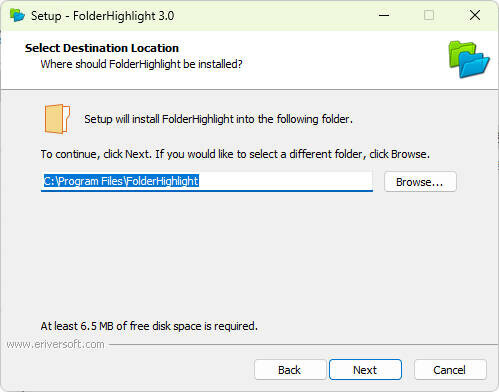This screenshot has width=499, height=392.
Task: Click "At least 6.5 MB of free disk space" text
Action: 149,326
